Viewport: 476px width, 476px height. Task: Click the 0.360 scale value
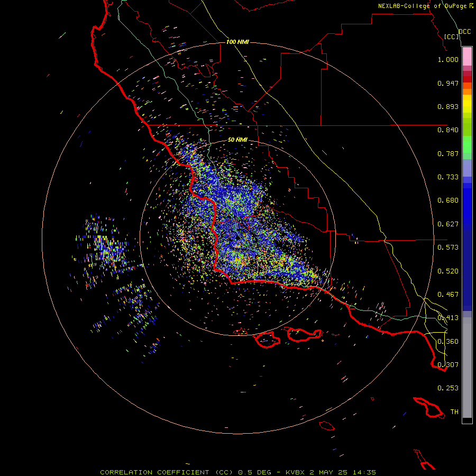448,342
